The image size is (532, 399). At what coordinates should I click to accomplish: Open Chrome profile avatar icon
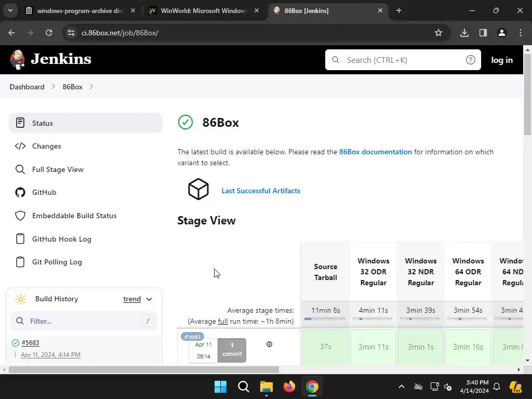(502, 33)
